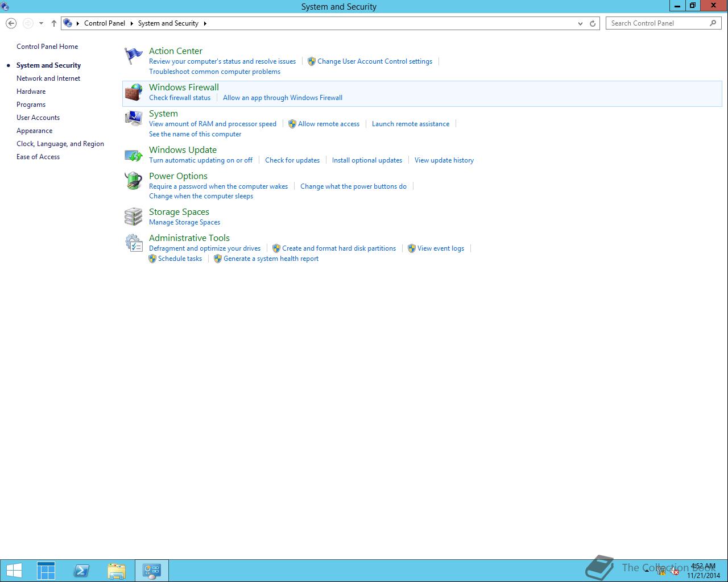Click the search magnifier icon

pyautogui.click(x=713, y=23)
